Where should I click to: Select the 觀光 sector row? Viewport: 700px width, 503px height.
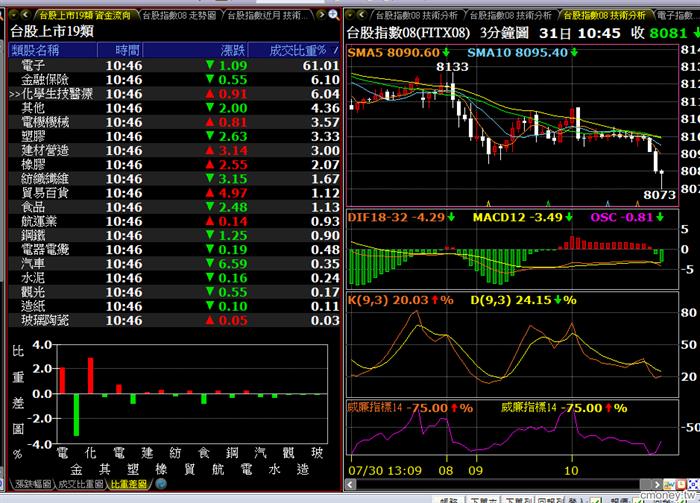coord(174,292)
